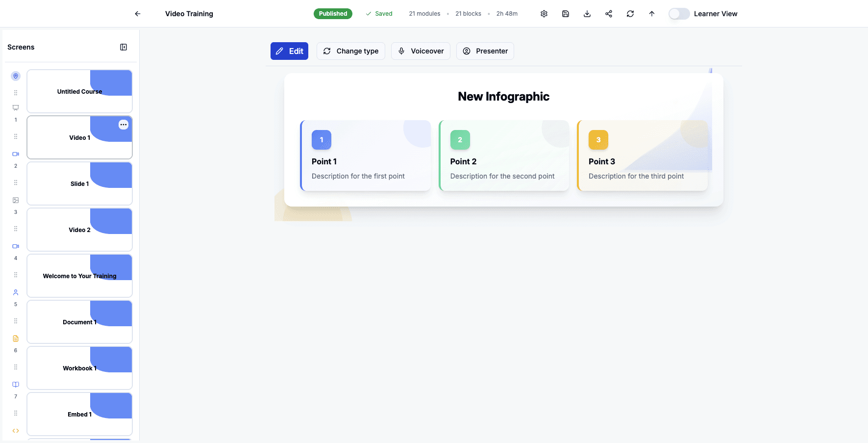Click the Point 3 card title
Screen dimensions: 868x443
coord(601,161)
